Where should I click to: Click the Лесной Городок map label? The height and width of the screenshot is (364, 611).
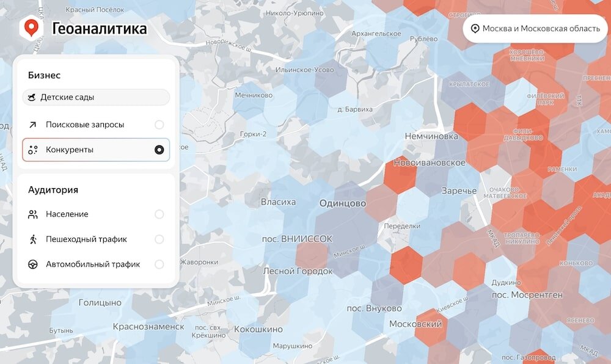[298, 271]
